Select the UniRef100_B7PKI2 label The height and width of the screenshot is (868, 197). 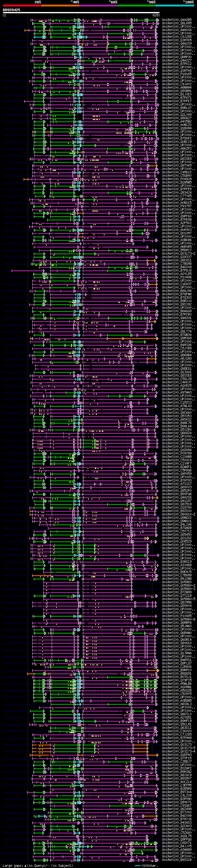[x=177, y=64]
